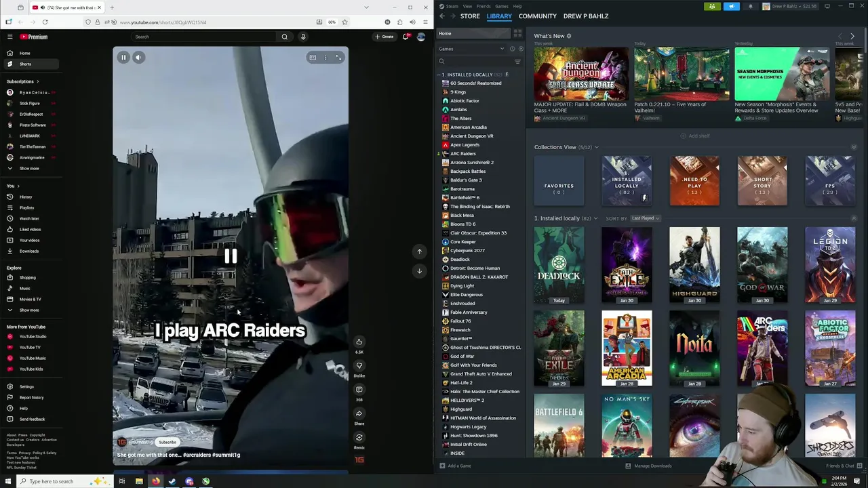Image resolution: width=868 pixels, height=488 pixels.
Task: Go to the next Short with down arrow
Action: (x=419, y=270)
